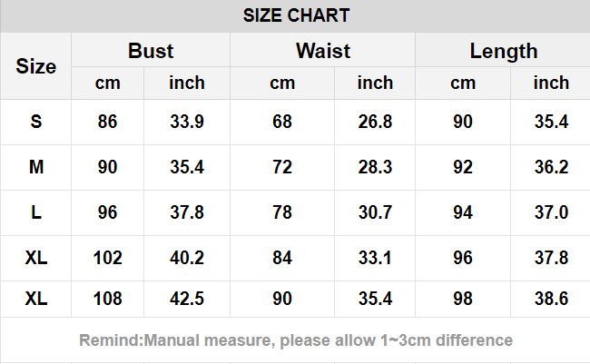Click the bust 102 cm cell
The image size is (590, 364).
tap(108, 258)
